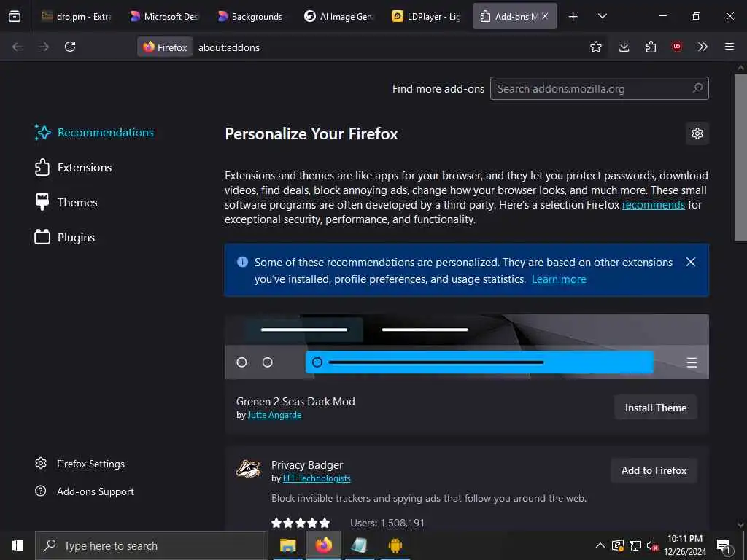Go back one page

[x=18, y=47]
